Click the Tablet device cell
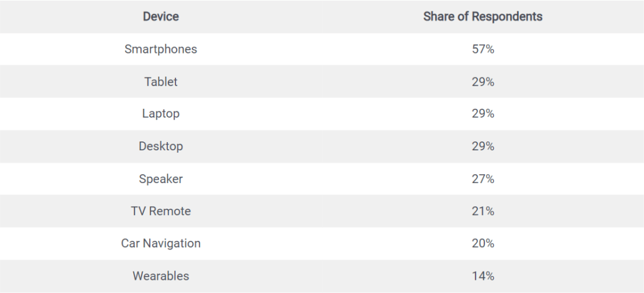This screenshot has width=644, height=293. click(x=160, y=82)
